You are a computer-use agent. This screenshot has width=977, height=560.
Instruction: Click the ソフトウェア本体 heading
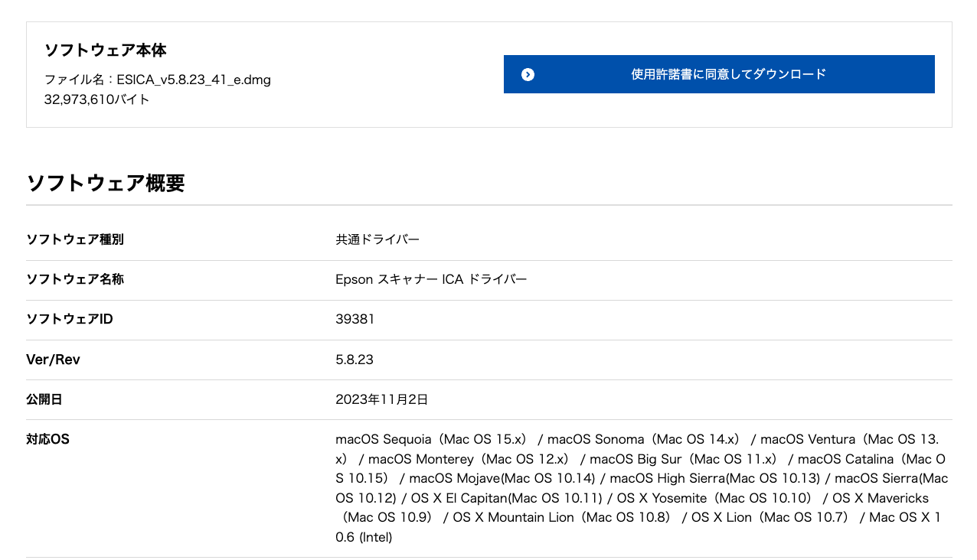(106, 50)
